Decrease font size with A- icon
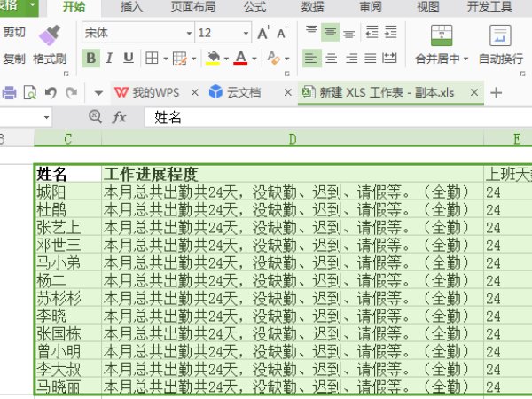Viewport: 532px width, 399px height. 282,33
